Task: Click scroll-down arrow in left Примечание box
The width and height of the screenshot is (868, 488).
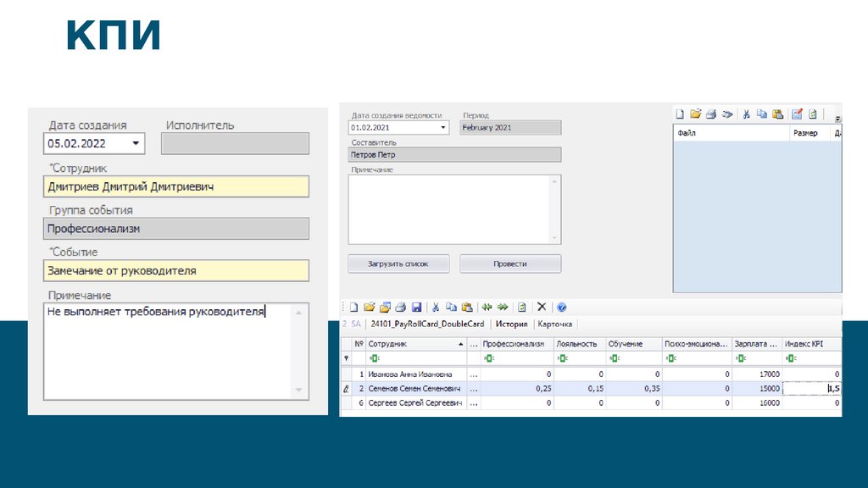Action: (x=299, y=391)
